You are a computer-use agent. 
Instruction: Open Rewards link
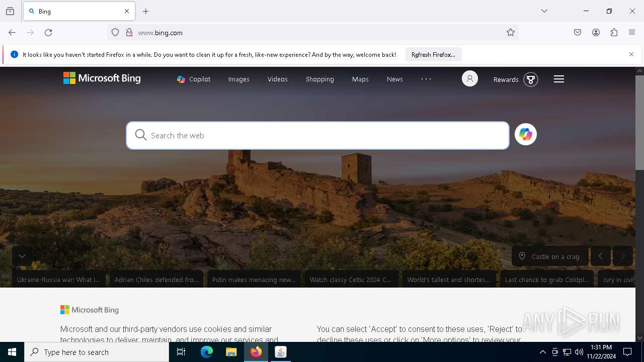point(506,79)
